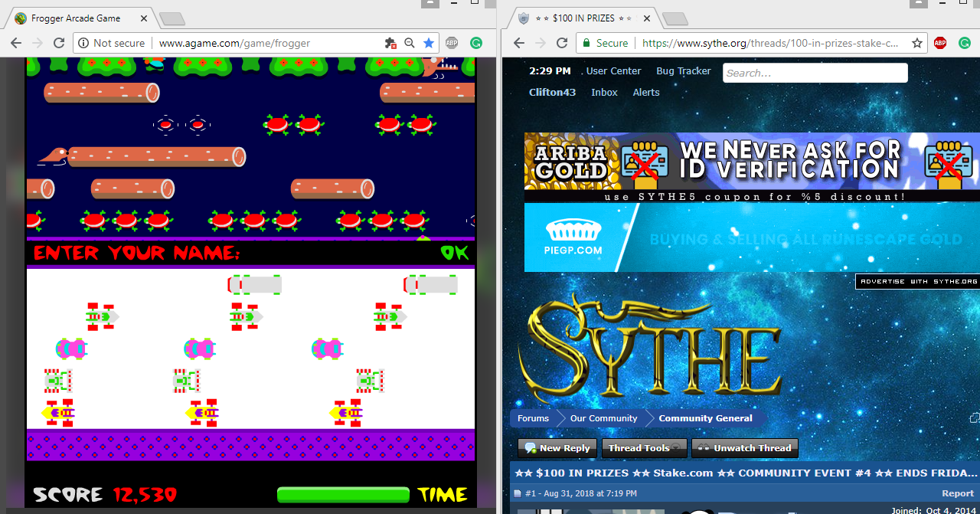Go to Our Community breadcrumb
The width and height of the screenshot is (980, 514).
(603, 418)
